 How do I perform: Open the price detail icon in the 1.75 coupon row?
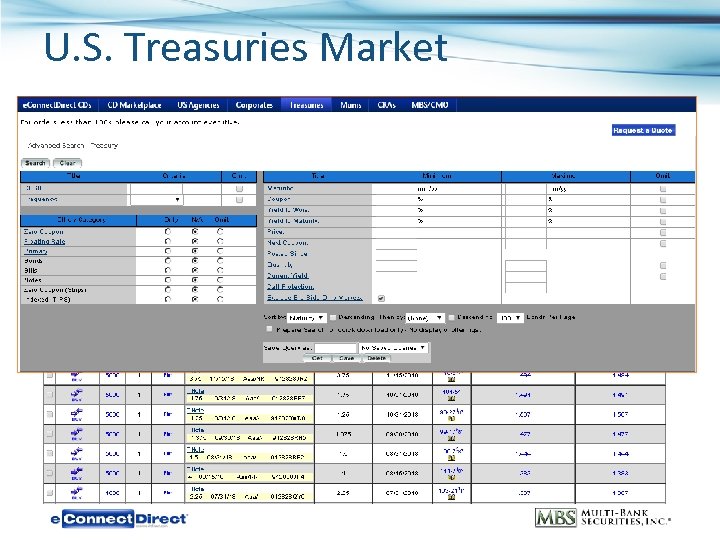[451, 399]
